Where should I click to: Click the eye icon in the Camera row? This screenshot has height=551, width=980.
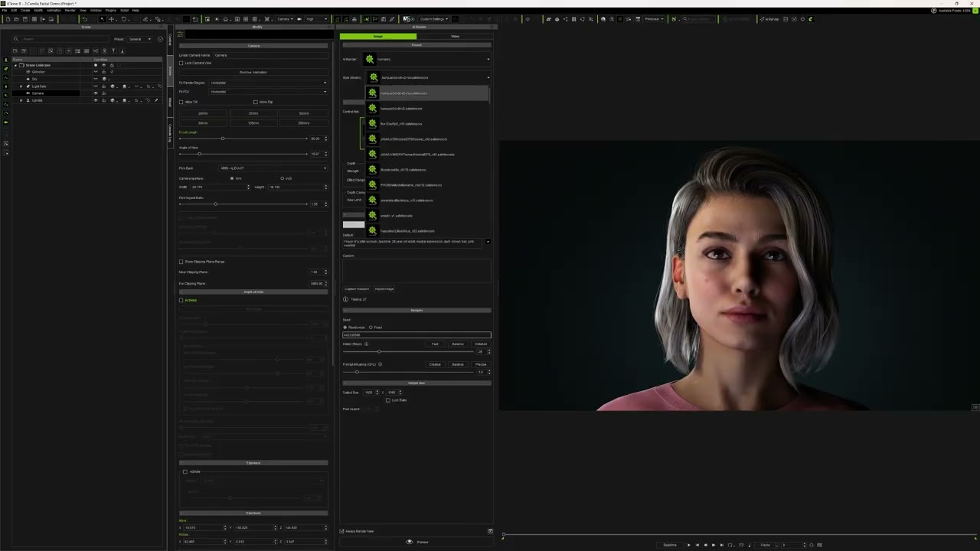[x=96, y=93]
